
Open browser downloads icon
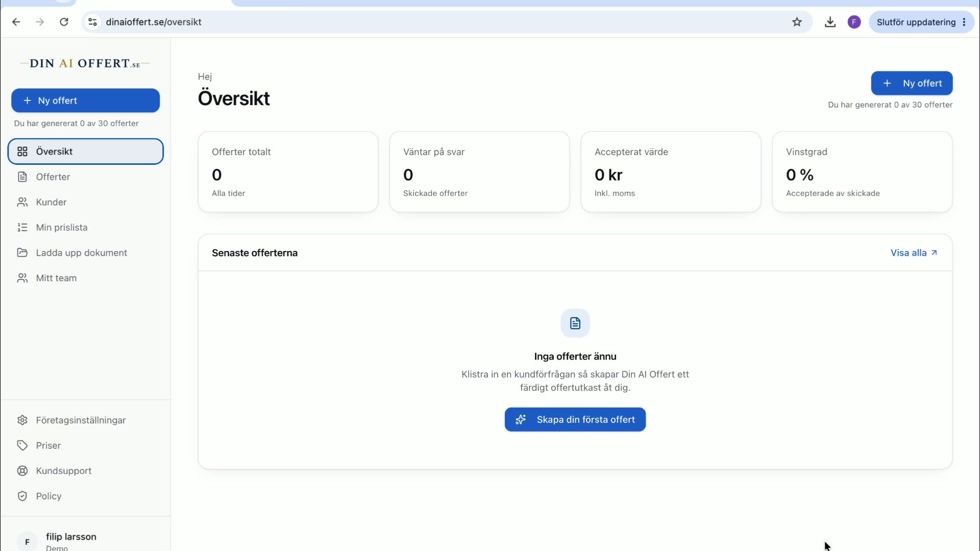pyautogui.click(x=830, y=22)
